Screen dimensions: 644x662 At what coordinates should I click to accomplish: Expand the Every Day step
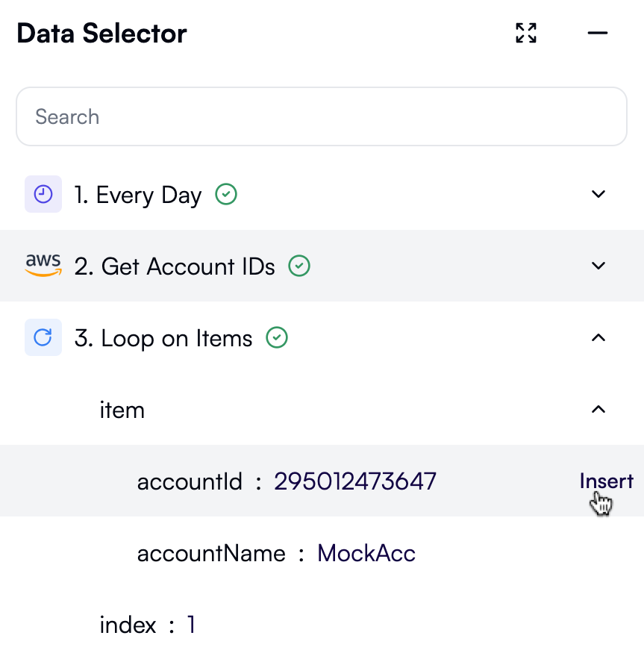pos(598,195)
